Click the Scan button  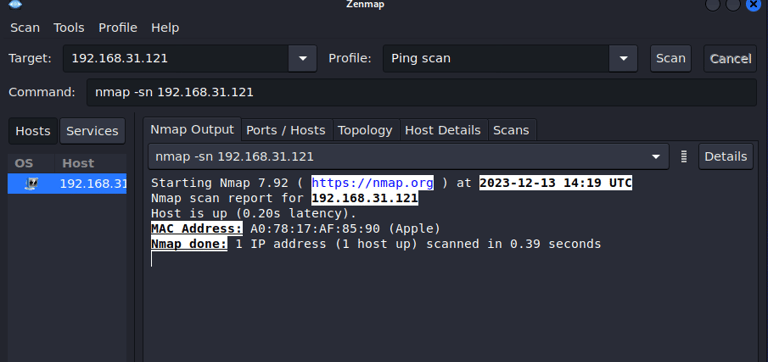[671, 59]
